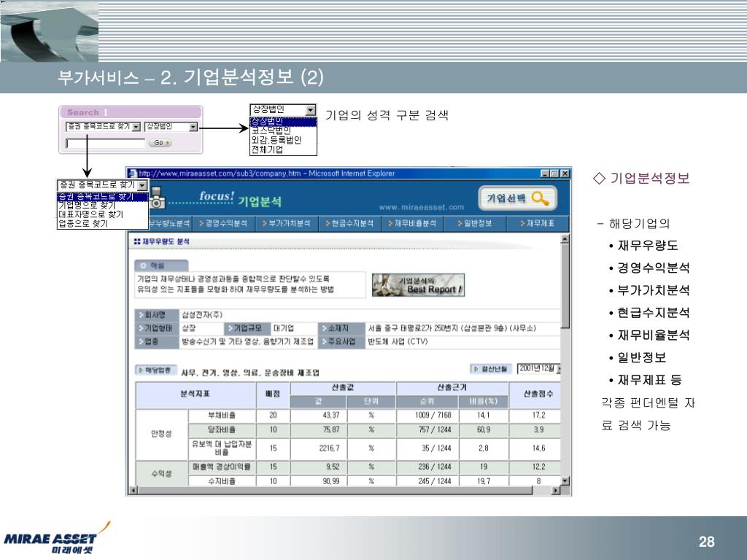The width and height of the screenshot is (747, 560).
Task: Click the magnifier icon on the 기업선택 button
Action: pos(540,198)
